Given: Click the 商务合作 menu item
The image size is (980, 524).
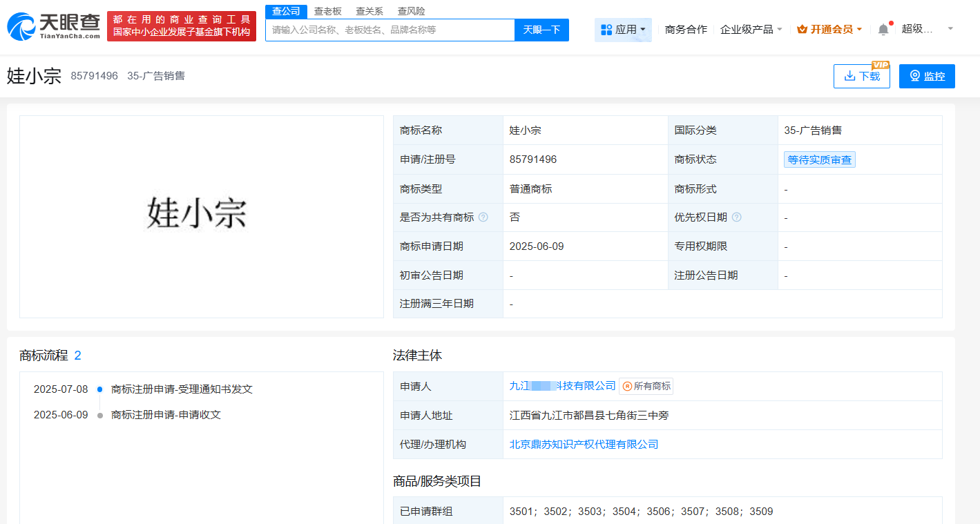Looking at the screenshot, I should (685, 29).
